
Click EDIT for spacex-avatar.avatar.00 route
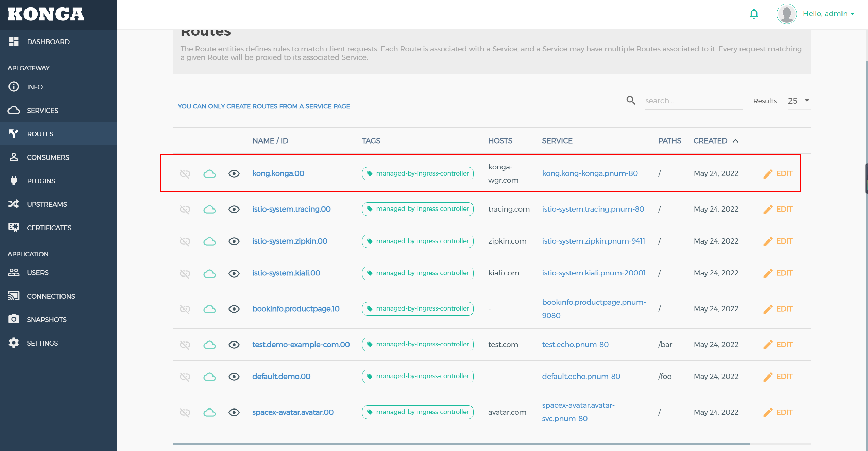click(x=784, y=413)
